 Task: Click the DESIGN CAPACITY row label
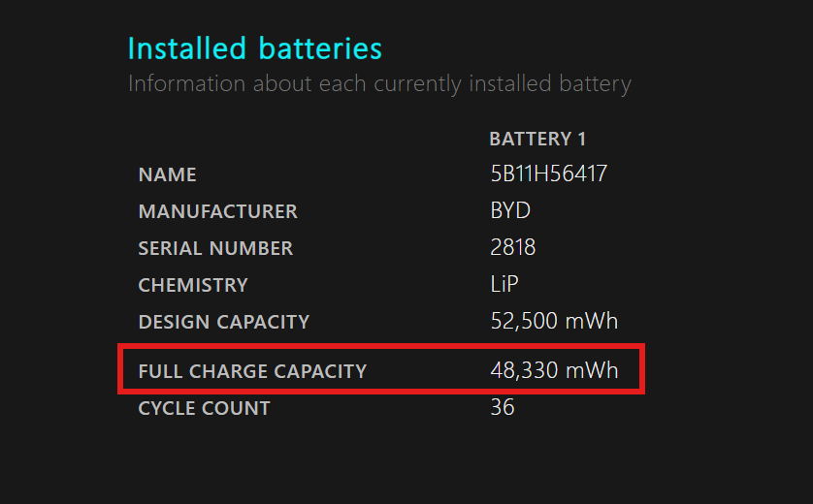pyautogui.click(x=223, y=323)
